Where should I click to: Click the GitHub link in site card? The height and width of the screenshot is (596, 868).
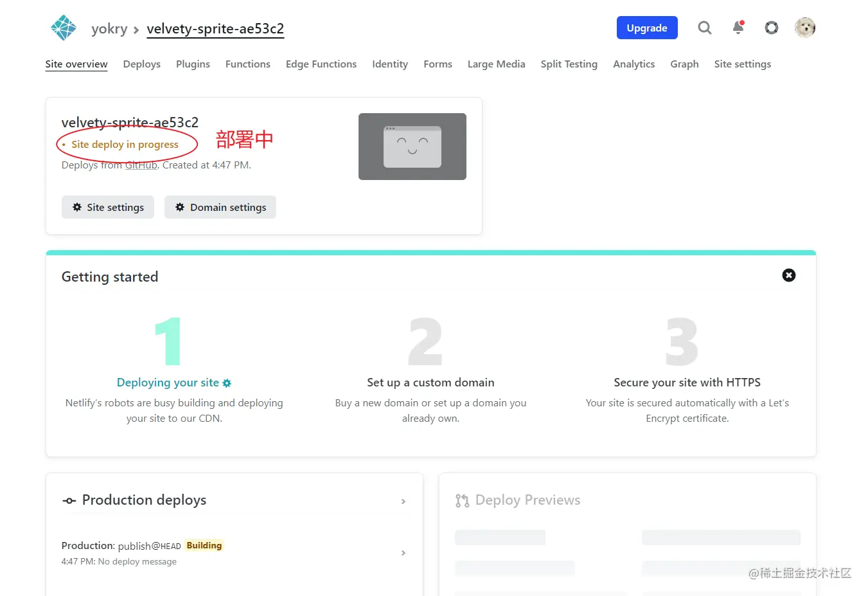141,165
